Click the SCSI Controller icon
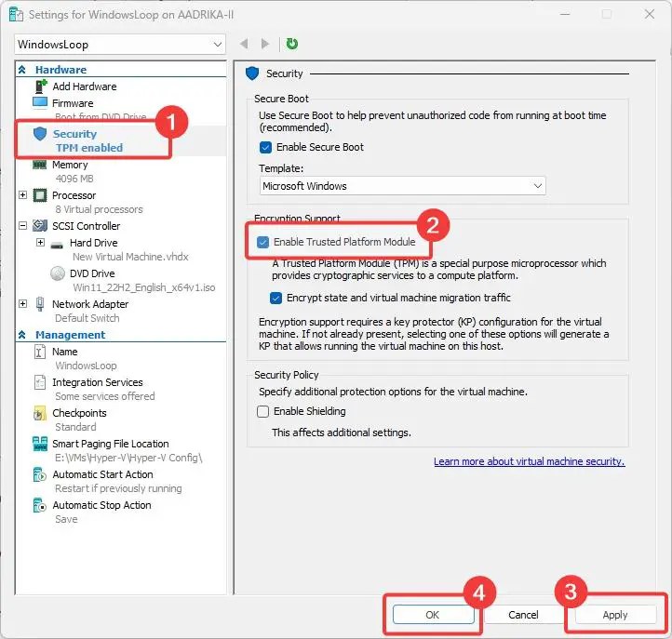The image size is (672, 639). tap(40, 225)
